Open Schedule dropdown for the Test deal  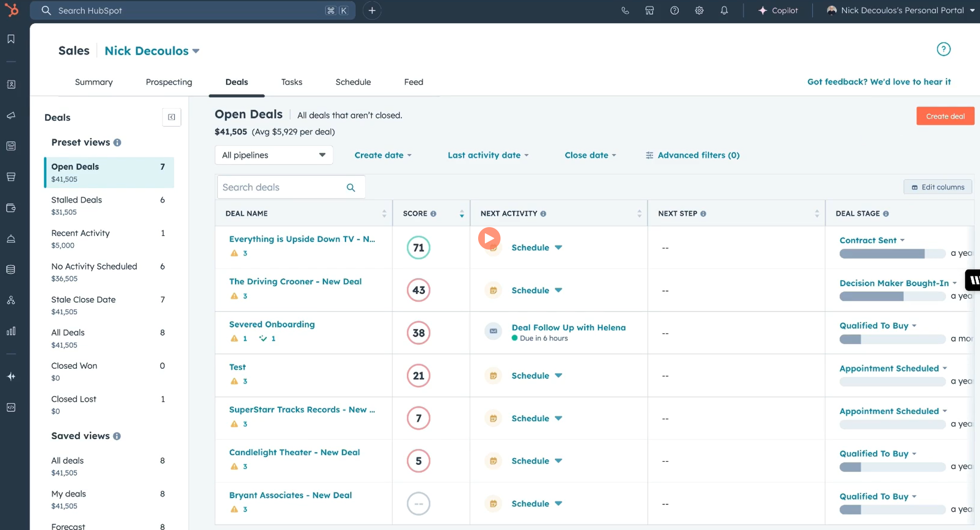[x=537, y=375]
